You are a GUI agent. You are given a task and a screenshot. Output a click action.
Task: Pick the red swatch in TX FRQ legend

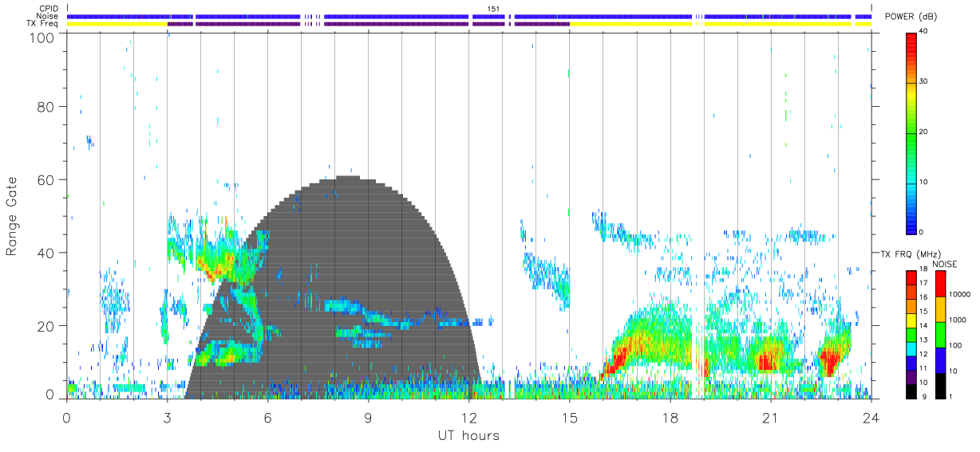click(912, 277)
